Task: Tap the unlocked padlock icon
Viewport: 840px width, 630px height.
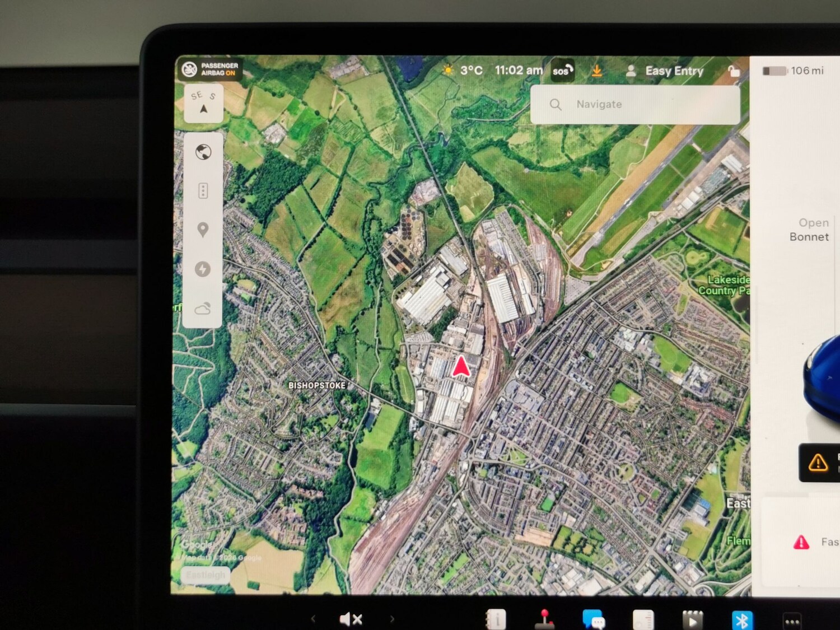Action: (x=733, y=71)
